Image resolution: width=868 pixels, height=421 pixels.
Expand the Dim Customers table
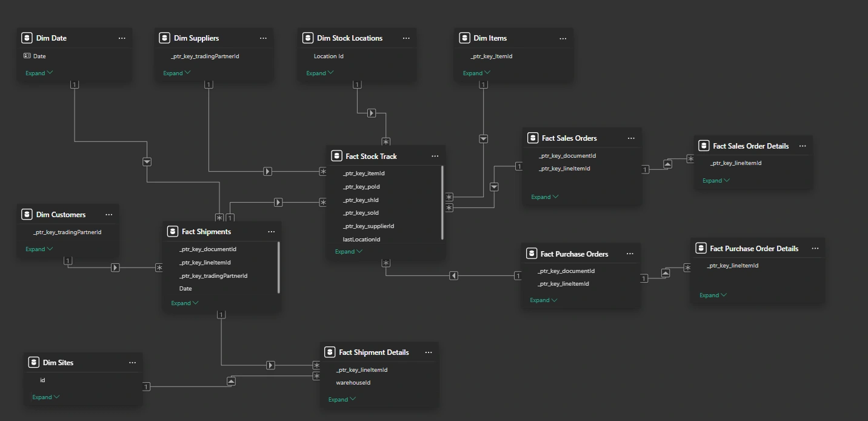click(39, 249)
